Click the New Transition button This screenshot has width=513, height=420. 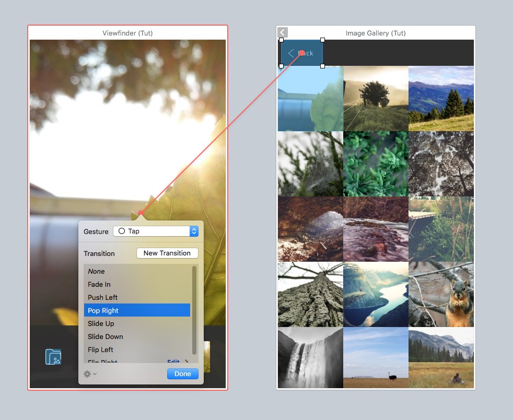pyautogui.click(x=167, y=253)
